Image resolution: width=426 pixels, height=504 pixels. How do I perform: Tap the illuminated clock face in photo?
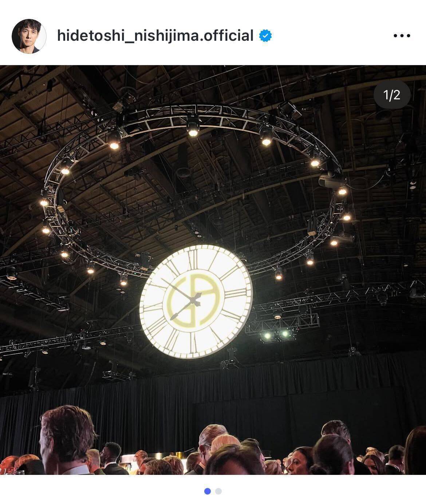[x=196, y=301]
